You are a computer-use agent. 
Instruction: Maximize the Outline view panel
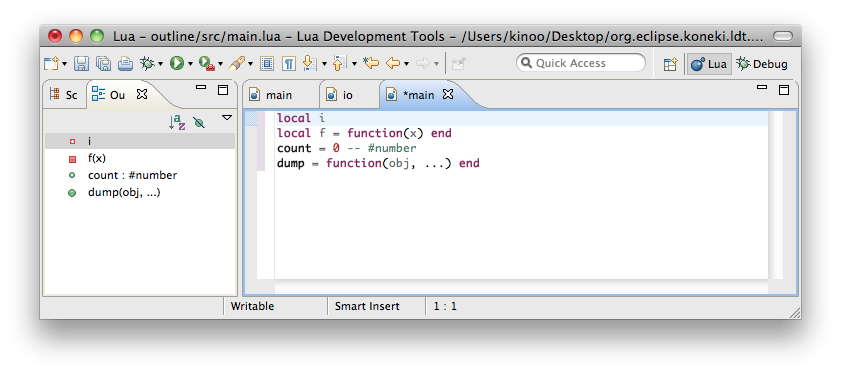tap(223, 90)
